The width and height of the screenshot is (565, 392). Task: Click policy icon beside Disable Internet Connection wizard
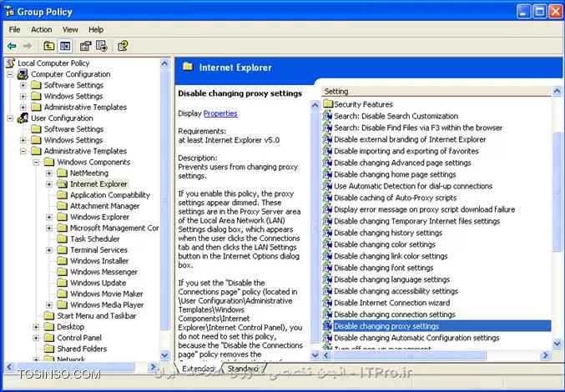[327, 303]
